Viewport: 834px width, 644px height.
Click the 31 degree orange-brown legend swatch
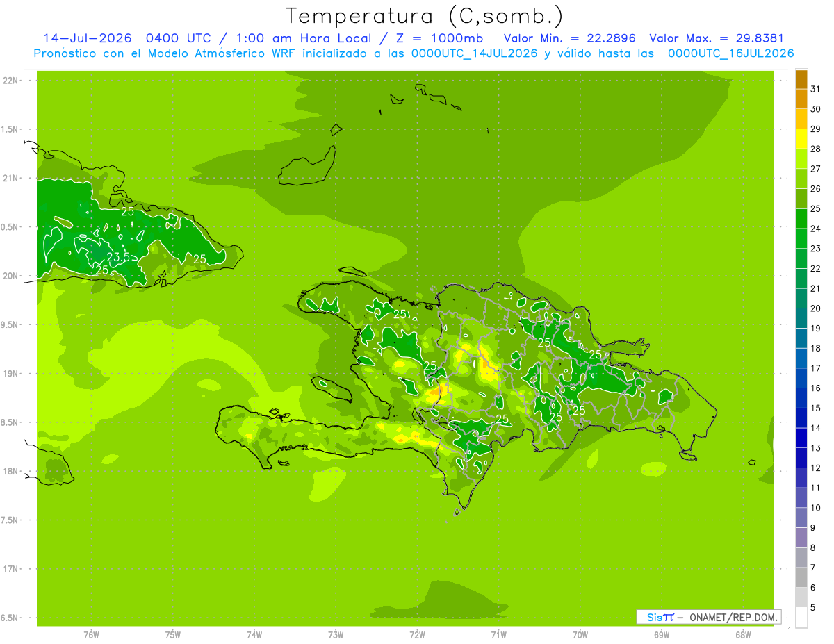801,80
